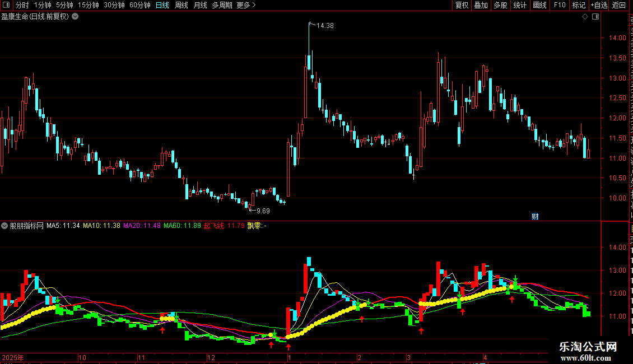The height and width of the screenshot is (364, 633).
Task: Open the 股朋指标网 indicator dropdown circle
Action: 4,226
